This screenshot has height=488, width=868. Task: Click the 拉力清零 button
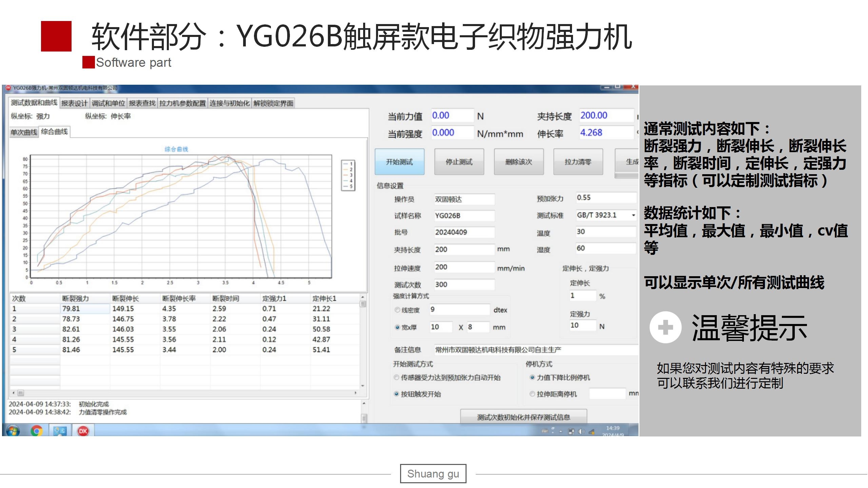(x=578, y=162)
